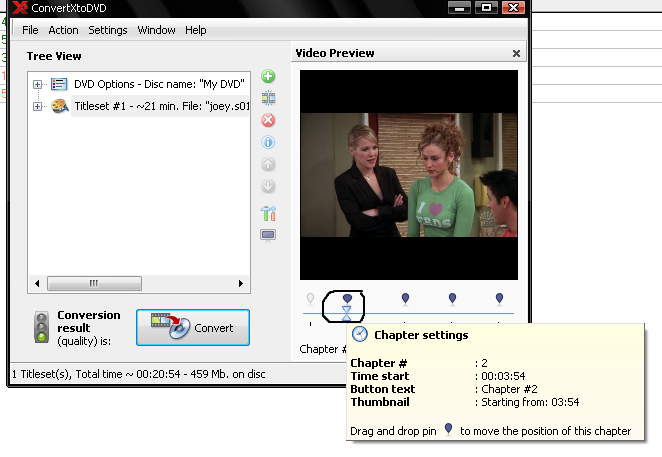The width and height of the screenshot is (662, 457).
Task: Click the Chapter settings clock icon
Action: [360, 334]
